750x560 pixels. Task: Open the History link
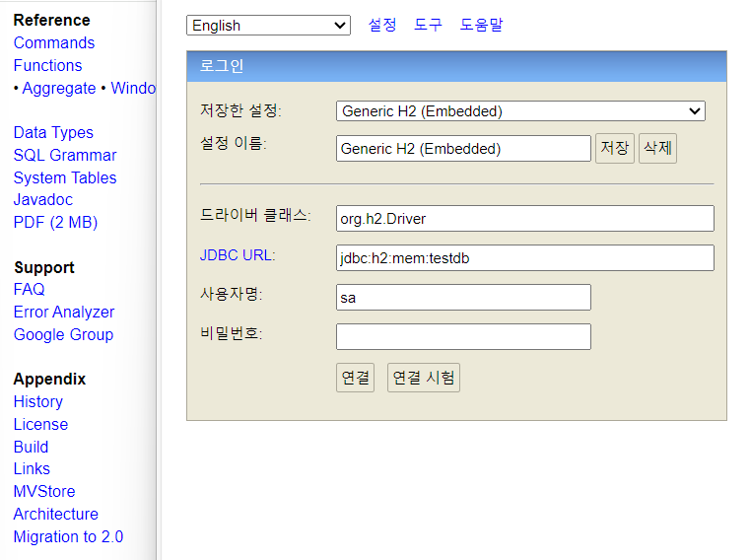(x=38, y=402)
